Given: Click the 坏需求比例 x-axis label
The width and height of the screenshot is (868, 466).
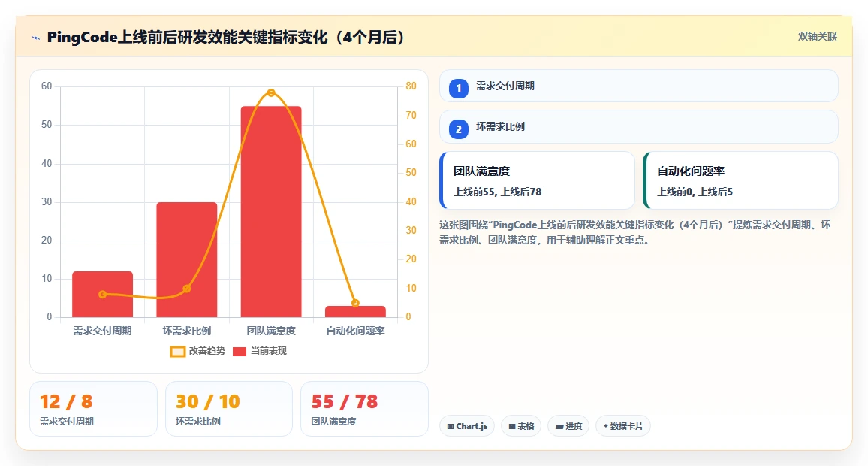Looking at the screenshot, I should 186,331.
